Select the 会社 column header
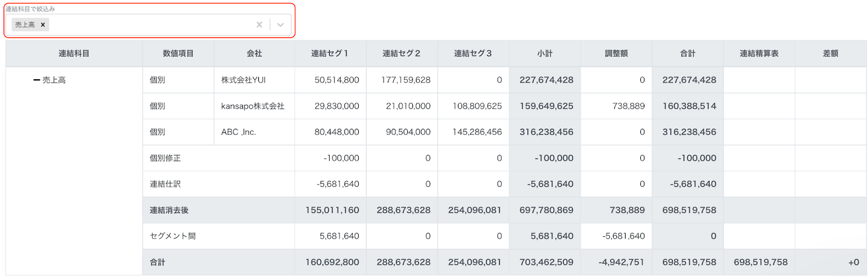The width and height of the screenshot is (868, 277). pos(254,54)
